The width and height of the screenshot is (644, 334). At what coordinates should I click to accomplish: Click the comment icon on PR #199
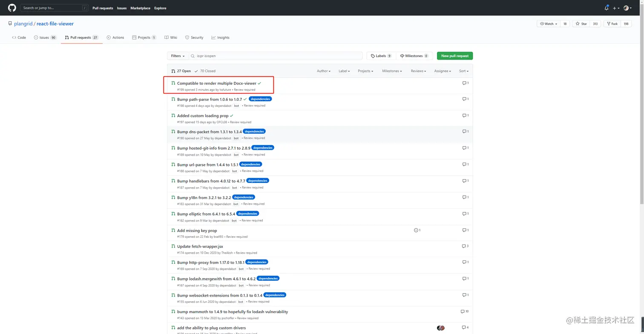(464, 83)
